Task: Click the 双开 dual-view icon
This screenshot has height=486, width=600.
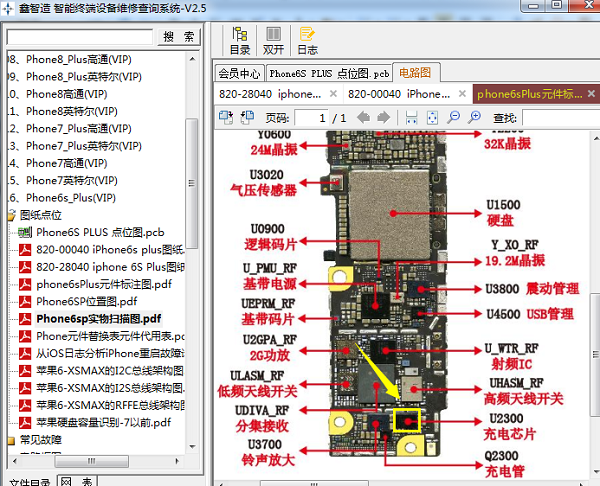Action: pos(273,41)
